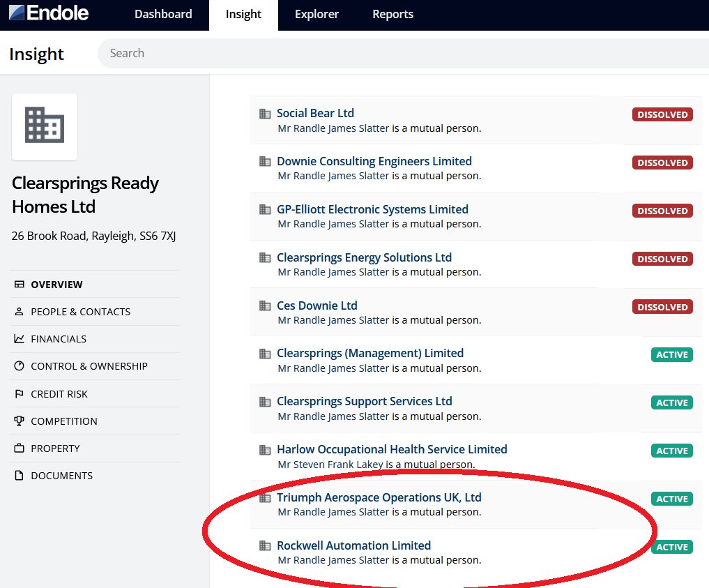Click building icon beside Downie Consulting Engineers
709x588 pixels.
click(x=265, y=162)
